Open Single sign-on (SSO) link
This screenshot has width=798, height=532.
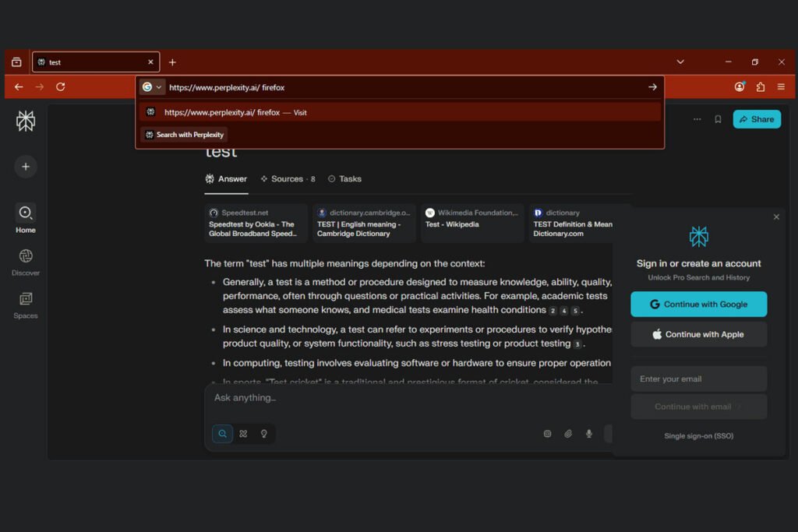pyautogui.click(x=699, y=436)
